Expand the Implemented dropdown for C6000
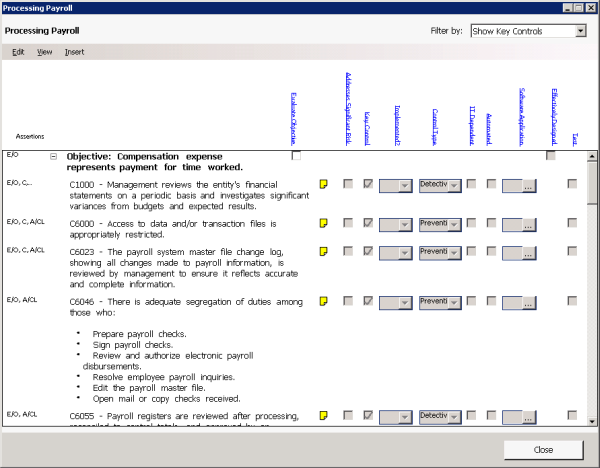Viewport: 600px width, 468px height. coord(406,224)
